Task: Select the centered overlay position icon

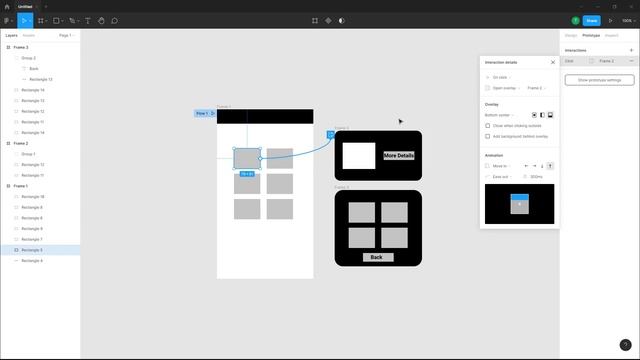Action: (x=534, y=115)
